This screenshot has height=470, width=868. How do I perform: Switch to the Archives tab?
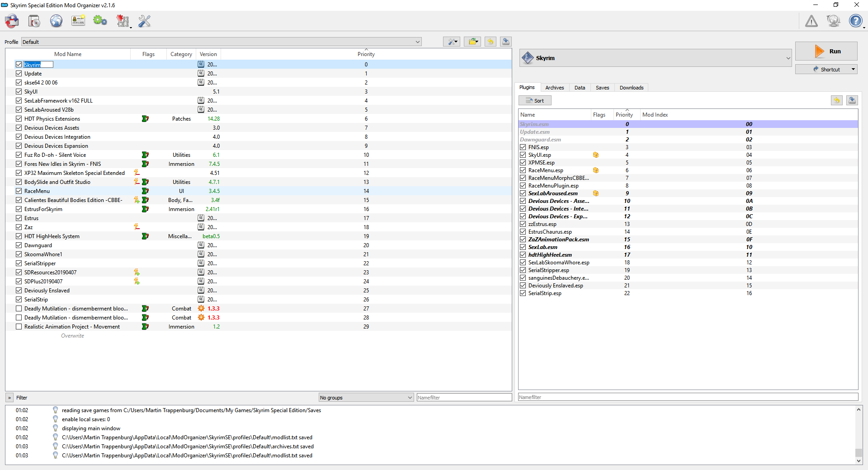click(554, 88)
